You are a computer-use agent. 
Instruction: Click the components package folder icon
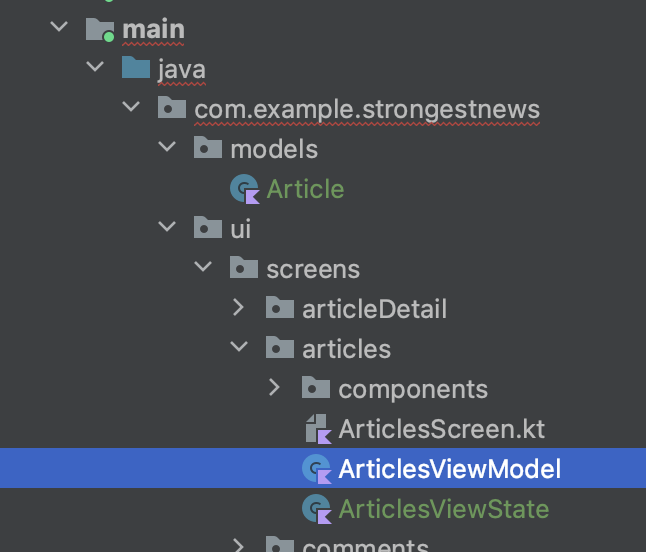tap(316, 387)
